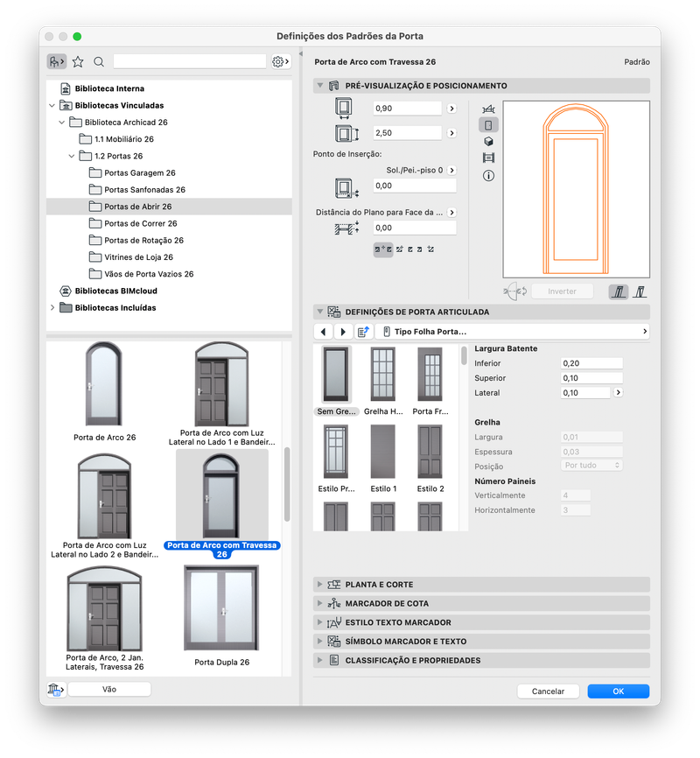Collapse the Pré-Visualização e Posicionamento panel
The image size is (700, 758).
[319, 86]
